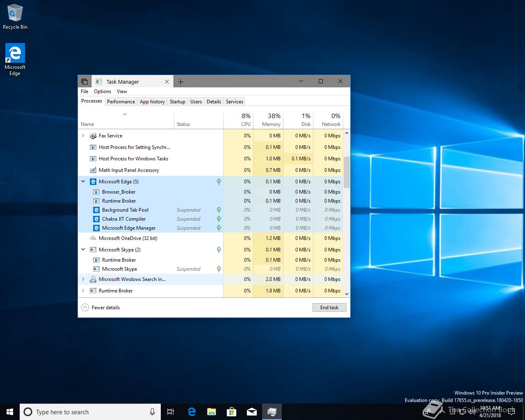Collapse to Fewer details view
Screen dimensions: 525x420
(100, 307)
